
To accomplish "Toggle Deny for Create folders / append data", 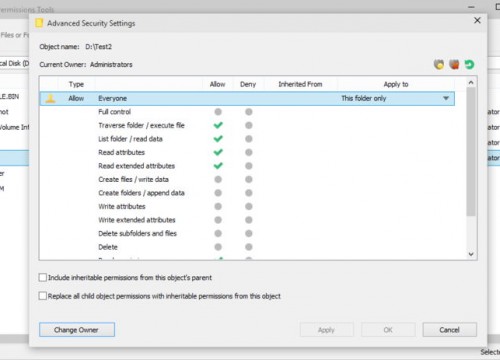I will pyautogui.click(x=249, y=193).
